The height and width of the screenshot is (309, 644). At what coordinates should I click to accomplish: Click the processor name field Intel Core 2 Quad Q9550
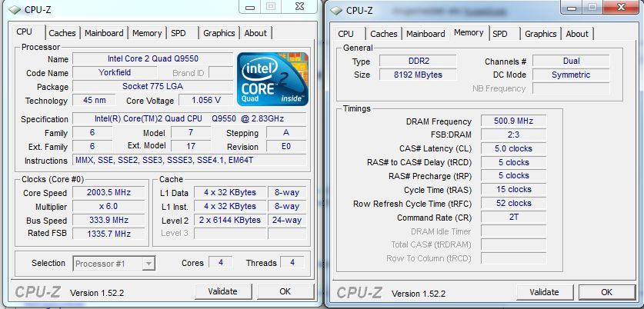(x=153, y=58)
